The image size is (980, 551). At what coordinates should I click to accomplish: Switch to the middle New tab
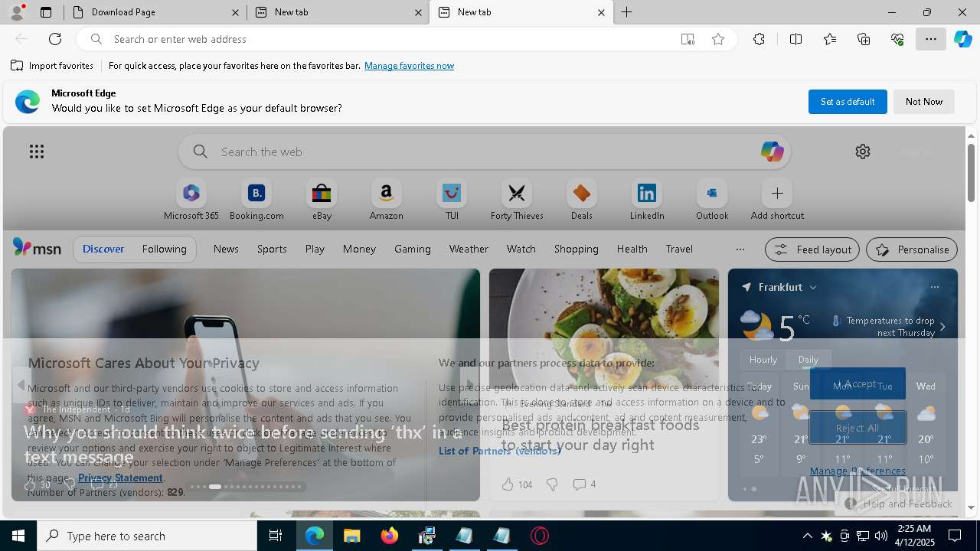[x=338, y=12]
